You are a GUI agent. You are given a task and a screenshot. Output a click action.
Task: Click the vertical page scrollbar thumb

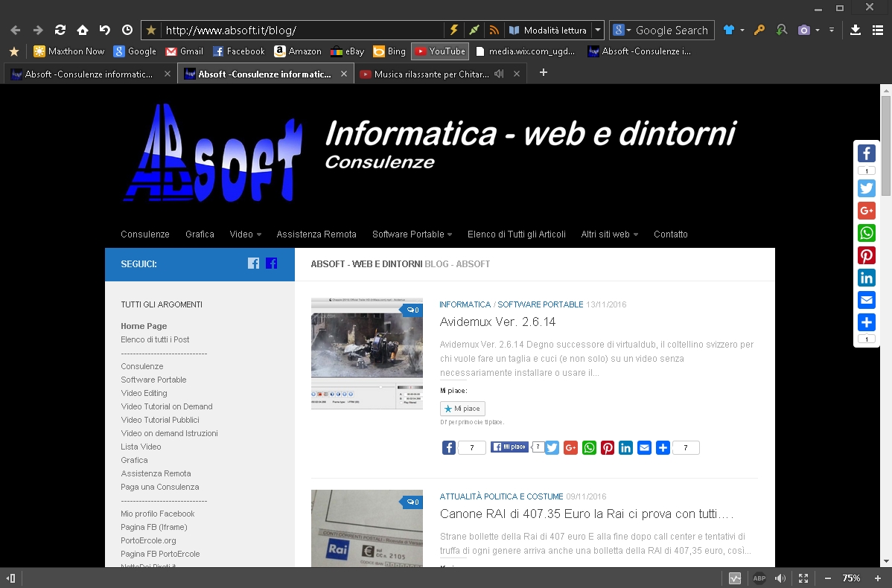(886, 146)
